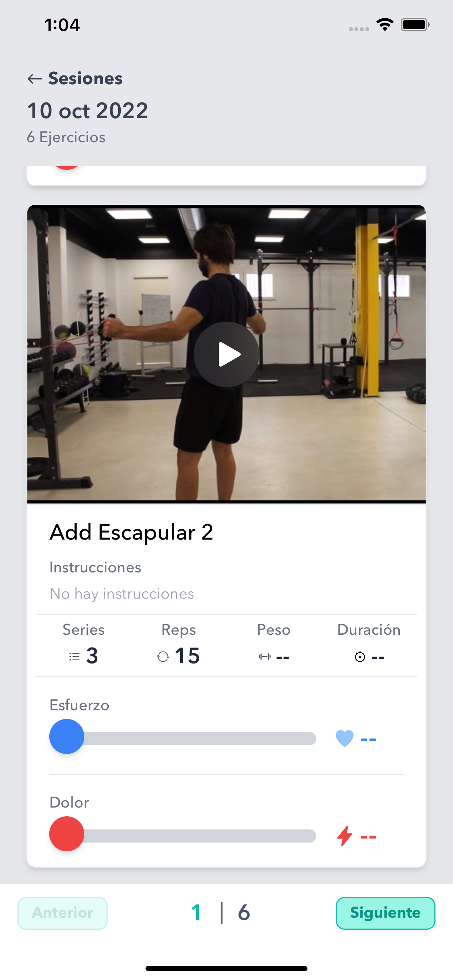Tap the series value 3
This screenshot has width=453, height=980.
click(92, 656)
